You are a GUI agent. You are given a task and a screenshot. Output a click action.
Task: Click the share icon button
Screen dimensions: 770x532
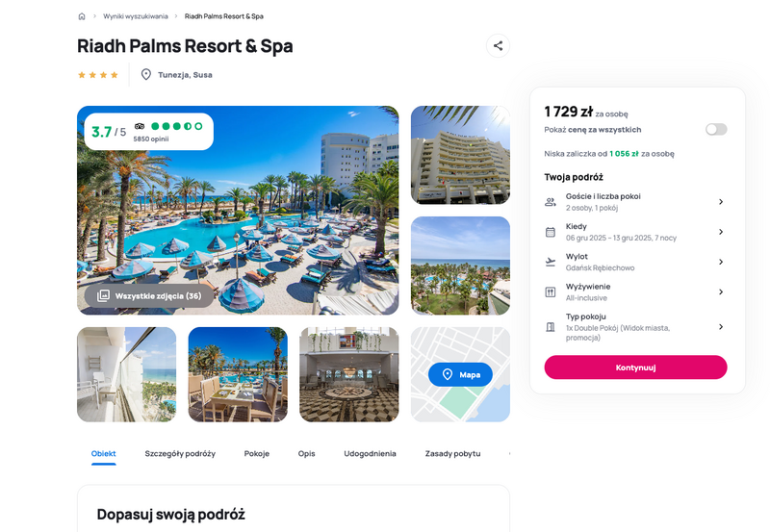coord(498,45)
